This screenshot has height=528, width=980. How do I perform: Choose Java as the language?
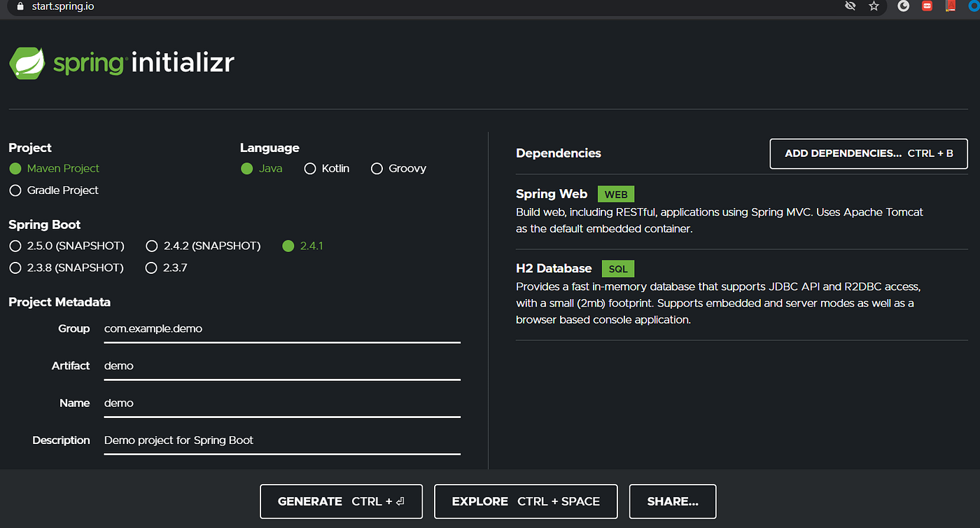262,168
